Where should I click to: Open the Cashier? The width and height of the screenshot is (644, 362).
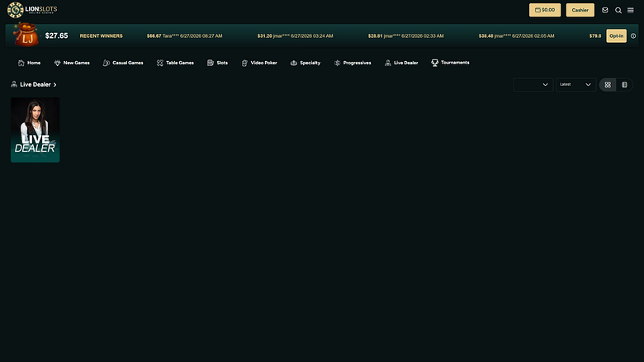coord(580,10)
